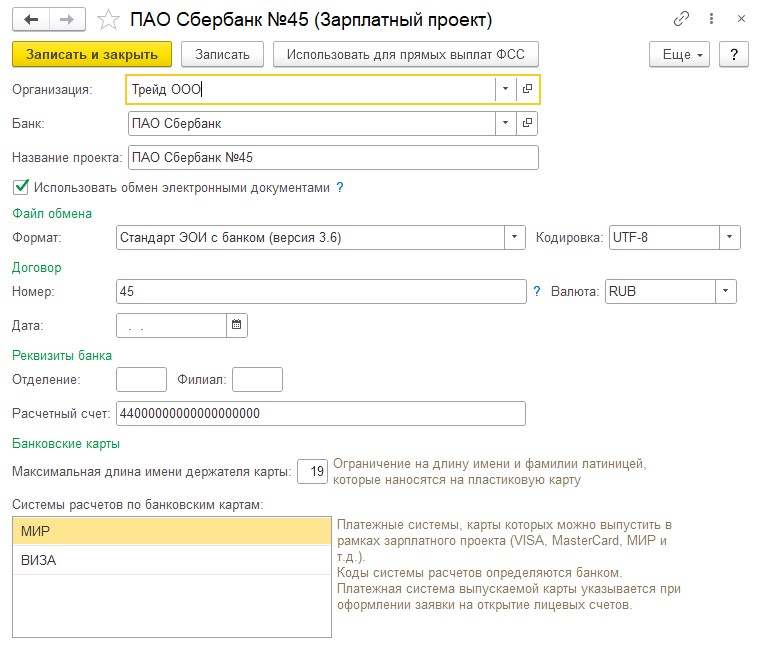Focus the Название проекта field
The height and width of the screenshot is (646, 768).
[333, 158]
